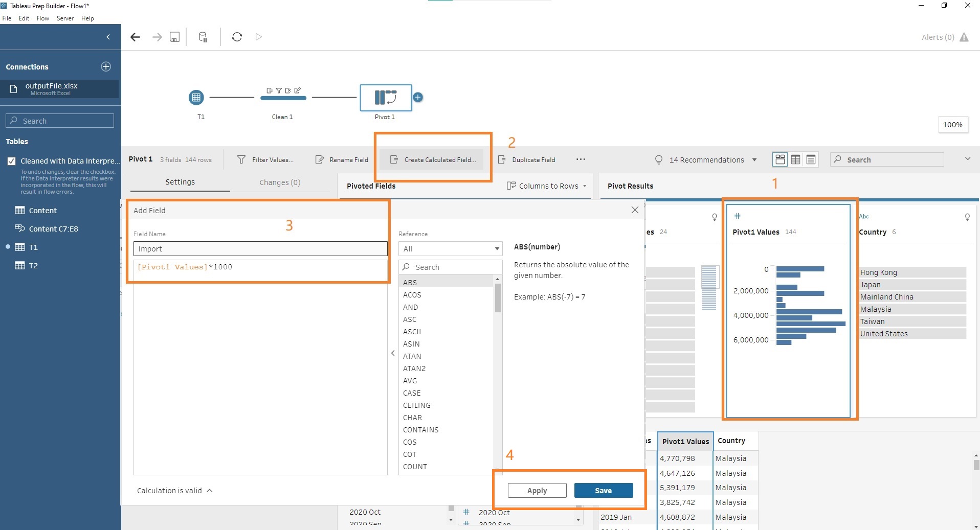This screenshot has width=980, height=530.
Task: Open more options ellipsis menu
Action: click(581, 159)
